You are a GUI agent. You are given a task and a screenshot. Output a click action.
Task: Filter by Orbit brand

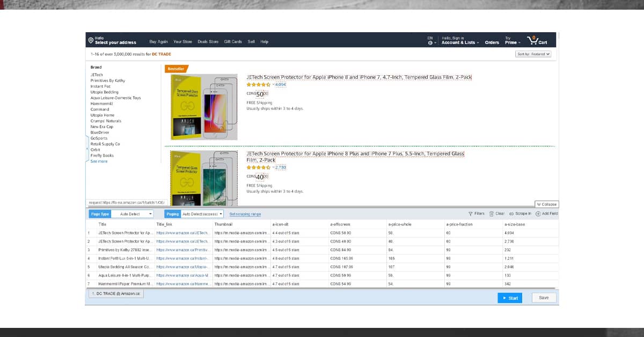[x=95, y=150]
